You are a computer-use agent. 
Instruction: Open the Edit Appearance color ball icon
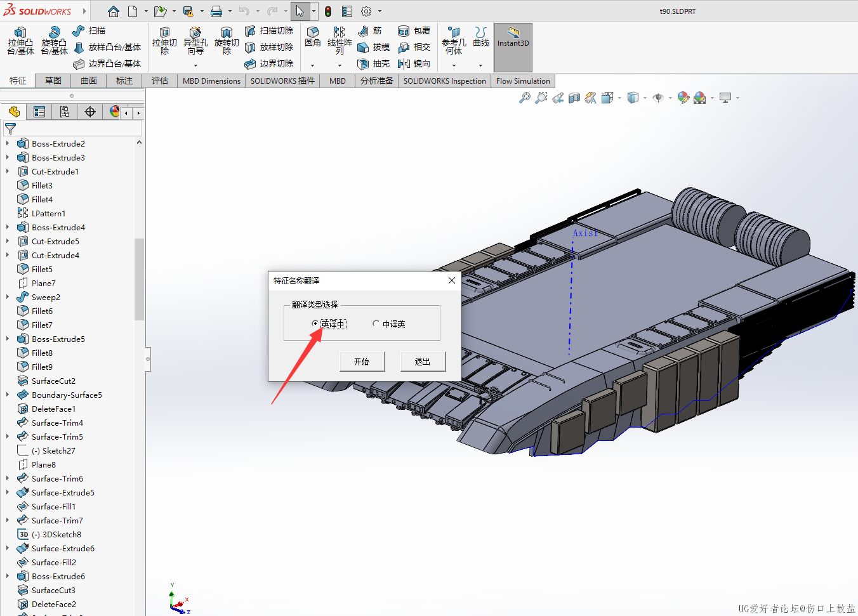point(683,98)
